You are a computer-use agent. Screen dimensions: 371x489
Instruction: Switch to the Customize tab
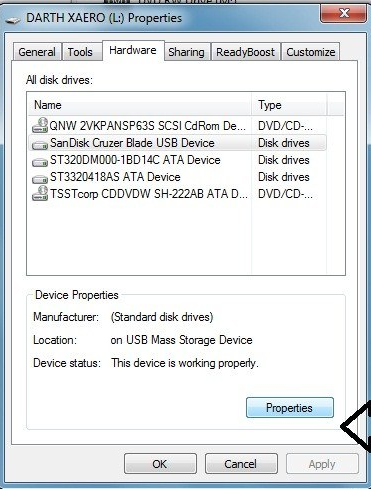pyautogui.click(x=311, y=52)
